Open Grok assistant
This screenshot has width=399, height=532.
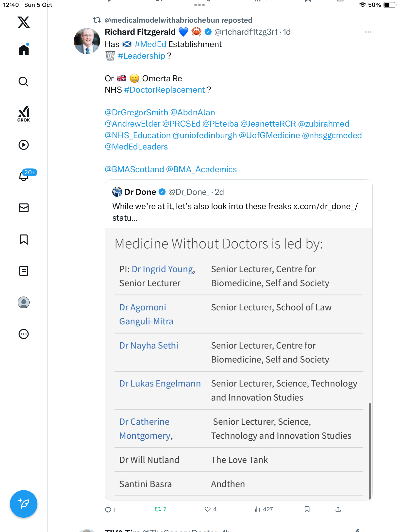tap(24, 114)
